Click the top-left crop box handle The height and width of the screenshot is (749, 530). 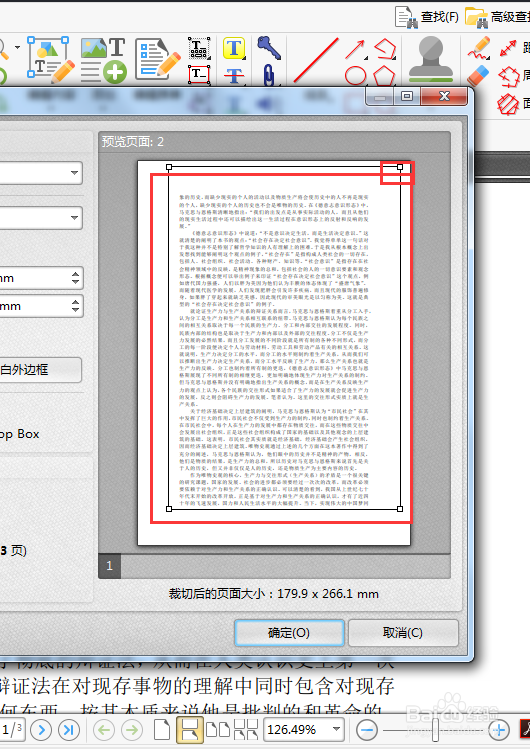tap(169, 167)
